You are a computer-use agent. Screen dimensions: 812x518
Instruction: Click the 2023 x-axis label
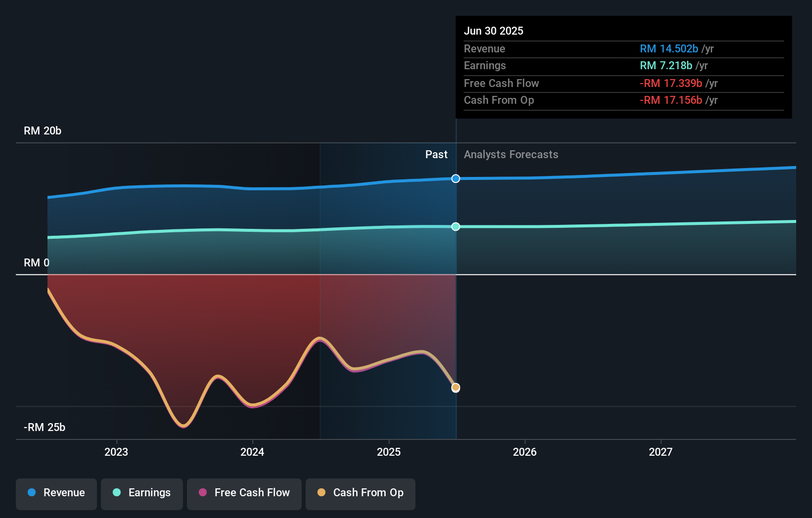coord(116,452)
